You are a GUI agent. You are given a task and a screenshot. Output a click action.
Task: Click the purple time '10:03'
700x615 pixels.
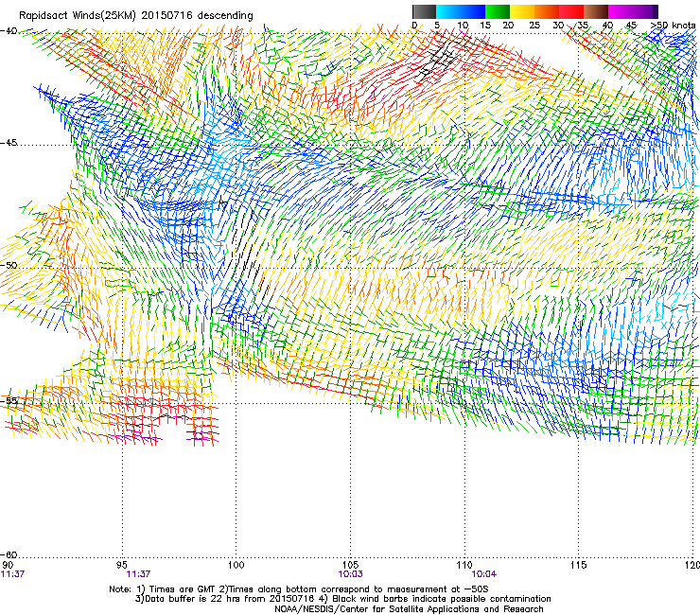[x=350, y=574]
